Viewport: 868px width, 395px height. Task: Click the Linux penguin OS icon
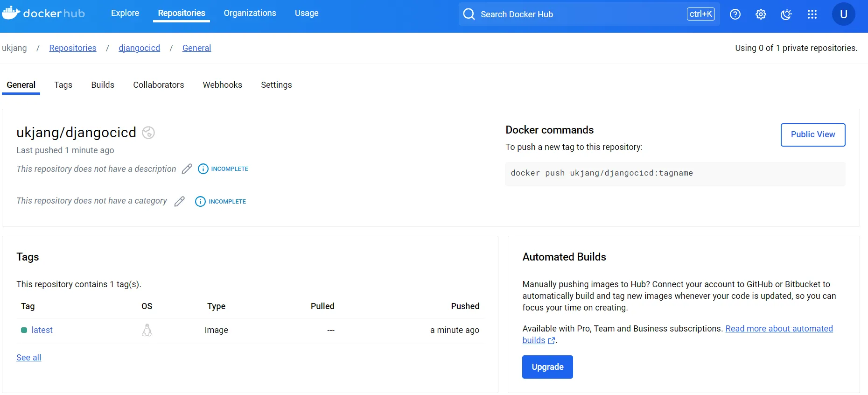click(147, 330)
